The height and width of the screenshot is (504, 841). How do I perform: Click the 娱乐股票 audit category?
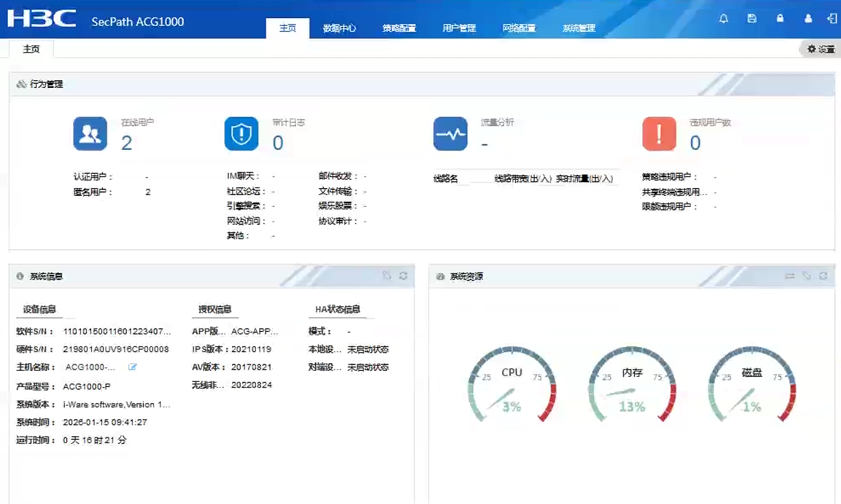tap(338, 206)
